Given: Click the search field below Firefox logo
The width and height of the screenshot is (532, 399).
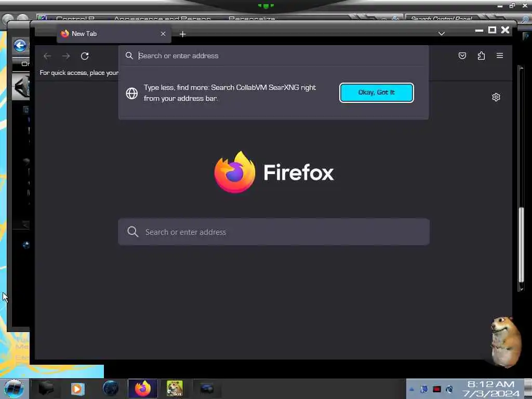Looking at the screenshot, I should tap(274, 232).
